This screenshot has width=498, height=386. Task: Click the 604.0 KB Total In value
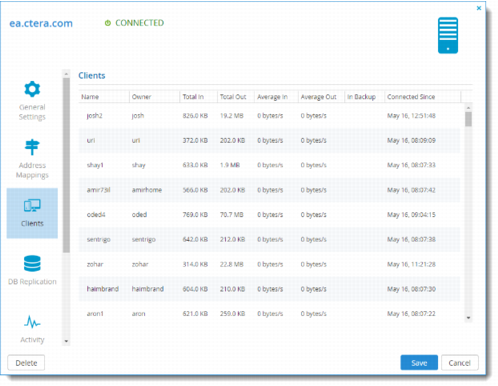coord(195,289)
